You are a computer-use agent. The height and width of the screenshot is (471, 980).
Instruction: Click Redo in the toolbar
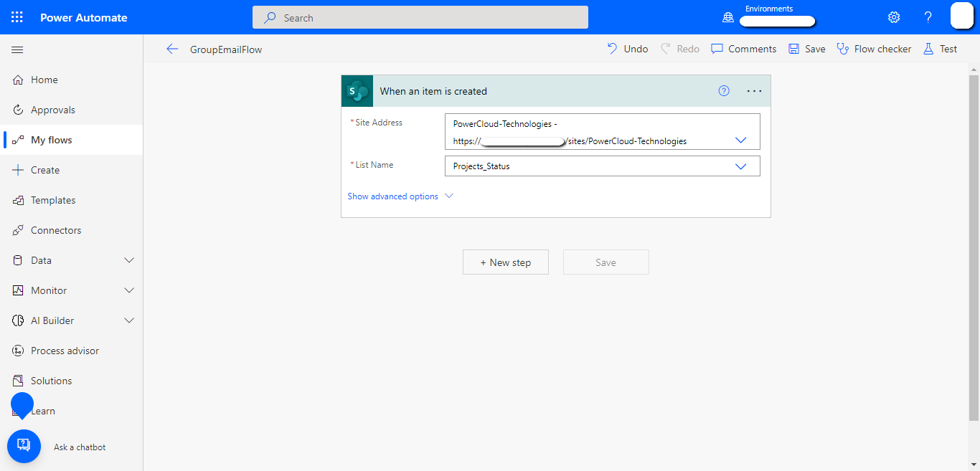[x=680, y=49]
